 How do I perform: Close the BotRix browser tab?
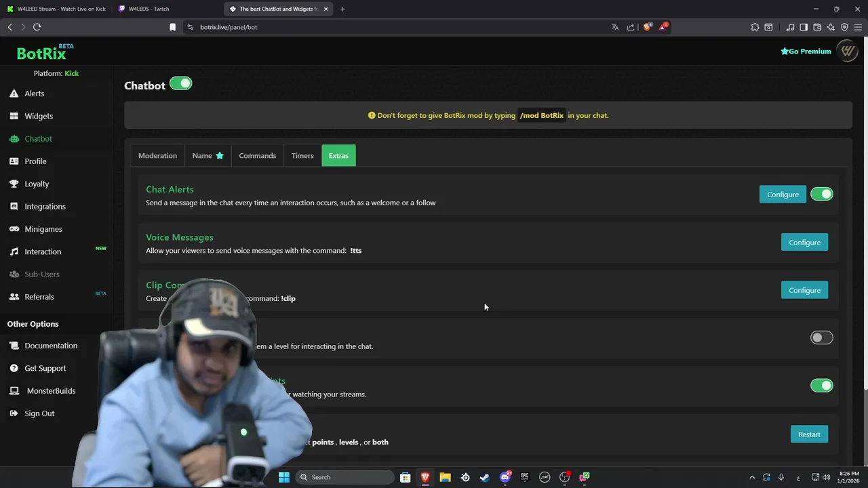[325, 9]
